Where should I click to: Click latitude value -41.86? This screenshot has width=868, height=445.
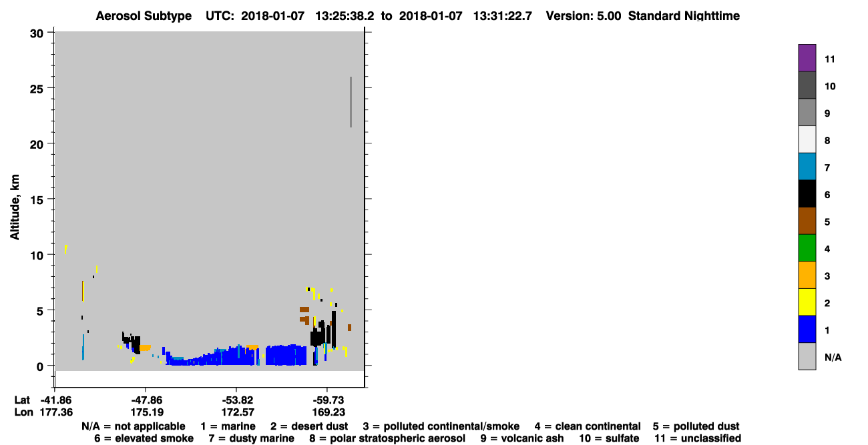click(x=55, y=400)
